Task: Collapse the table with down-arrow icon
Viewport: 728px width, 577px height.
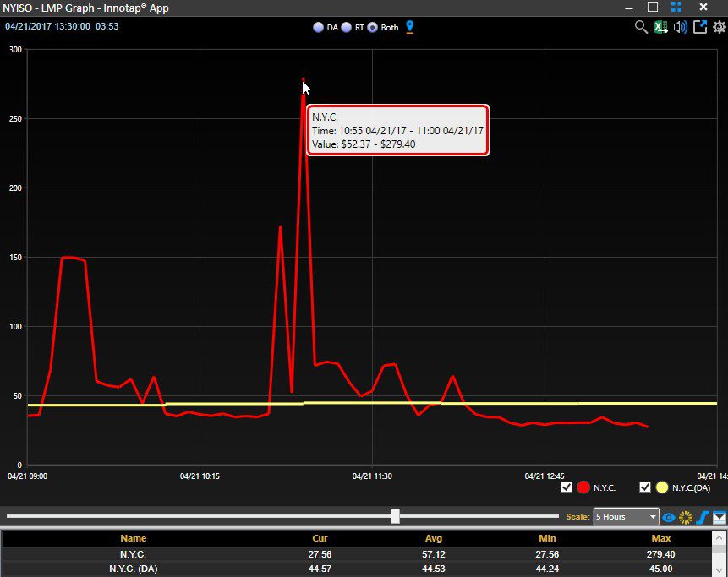Action: coord(720,517)
